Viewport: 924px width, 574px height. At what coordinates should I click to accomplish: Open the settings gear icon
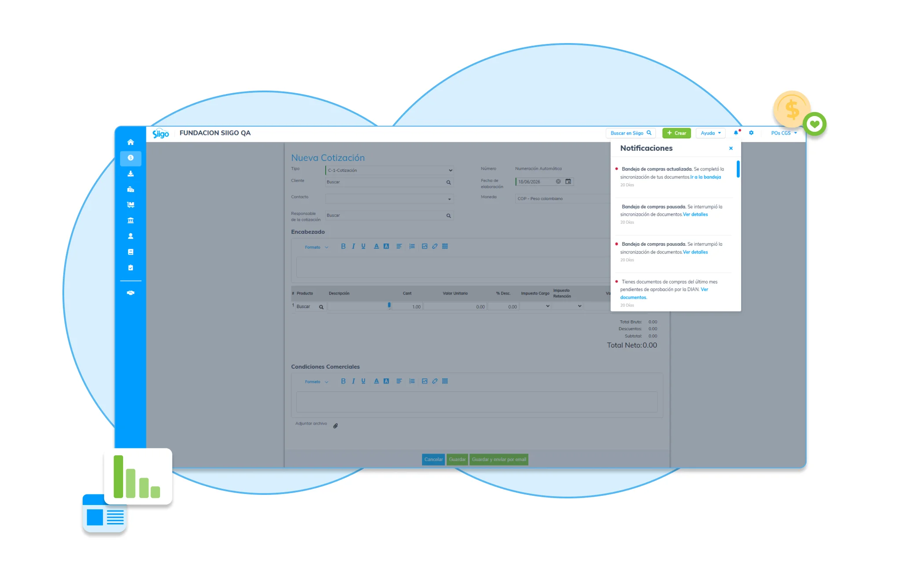pyautogui.click(x=751, y=133)
